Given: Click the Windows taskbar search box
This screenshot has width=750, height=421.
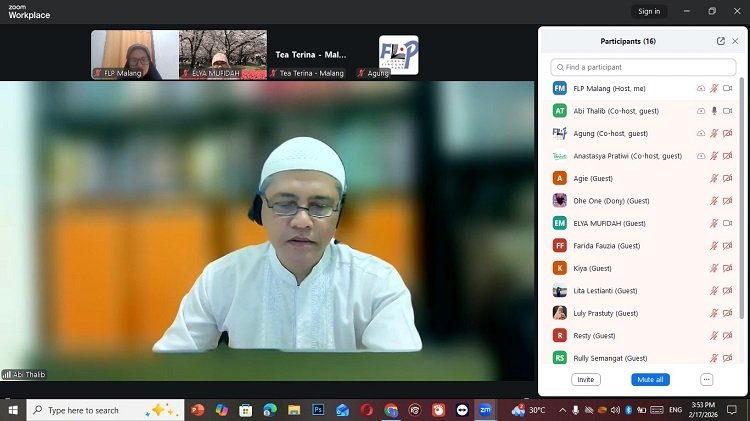Looking at the screenshot, I should tap(105, 410).
